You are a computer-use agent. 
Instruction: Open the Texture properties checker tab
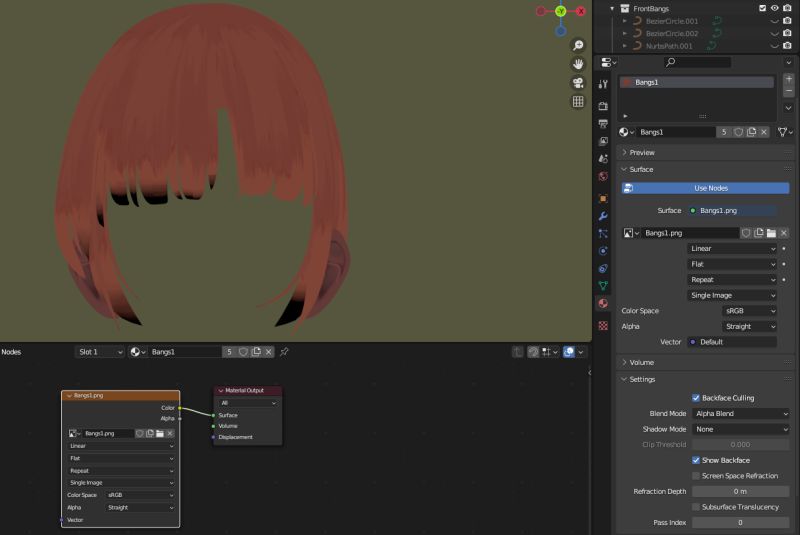(x=603, y=325)
